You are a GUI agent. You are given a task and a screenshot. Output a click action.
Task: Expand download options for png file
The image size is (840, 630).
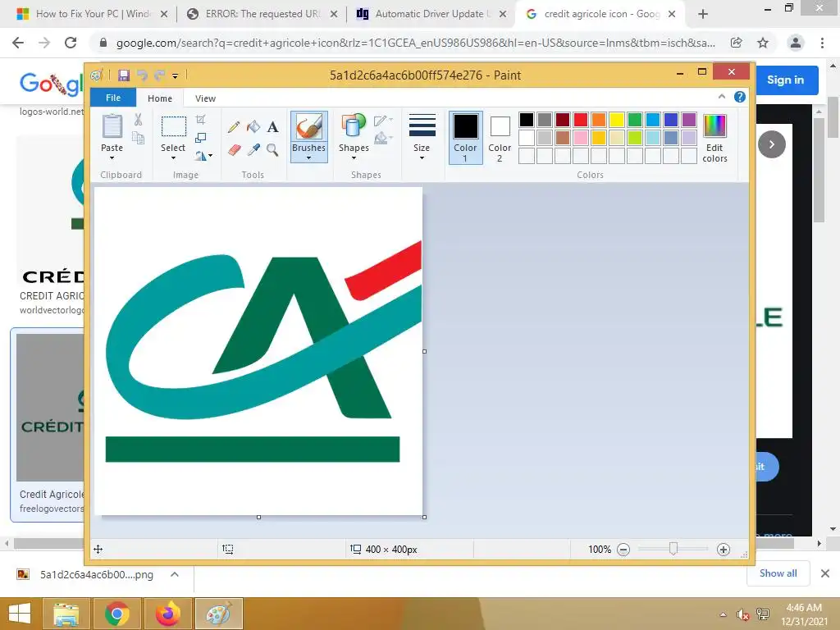[x=175, y=574]
